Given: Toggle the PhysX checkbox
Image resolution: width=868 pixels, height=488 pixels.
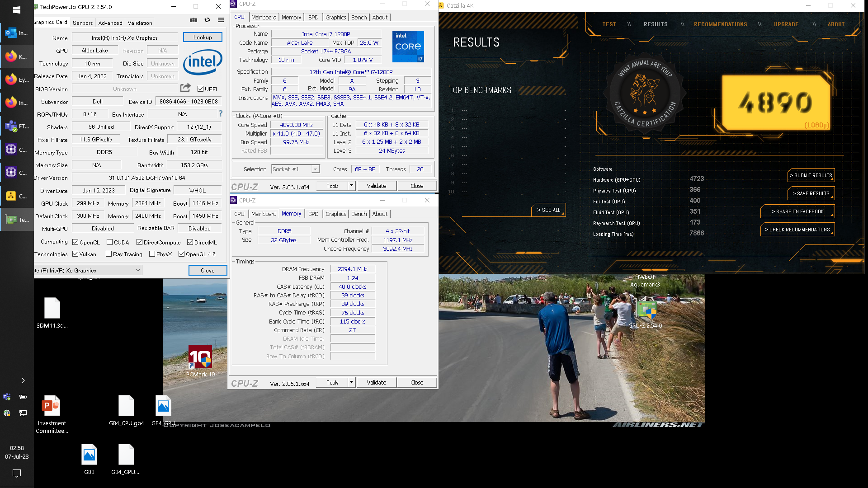Looking at the screenshot, I should tap(152, 254).
